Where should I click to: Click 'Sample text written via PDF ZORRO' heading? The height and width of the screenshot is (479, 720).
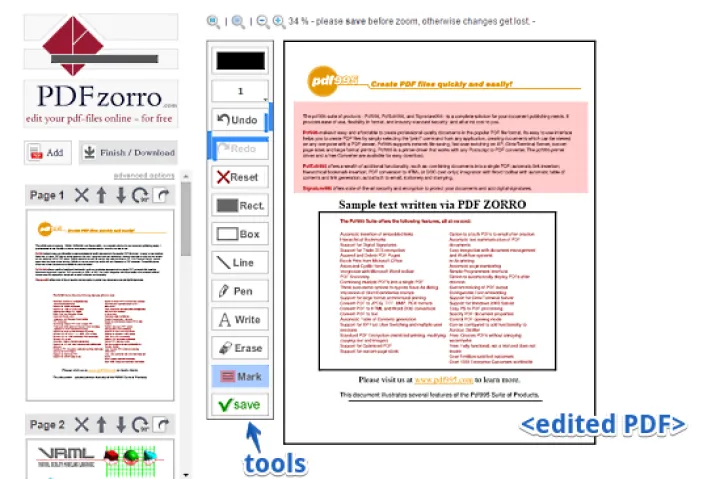point(433,204)
